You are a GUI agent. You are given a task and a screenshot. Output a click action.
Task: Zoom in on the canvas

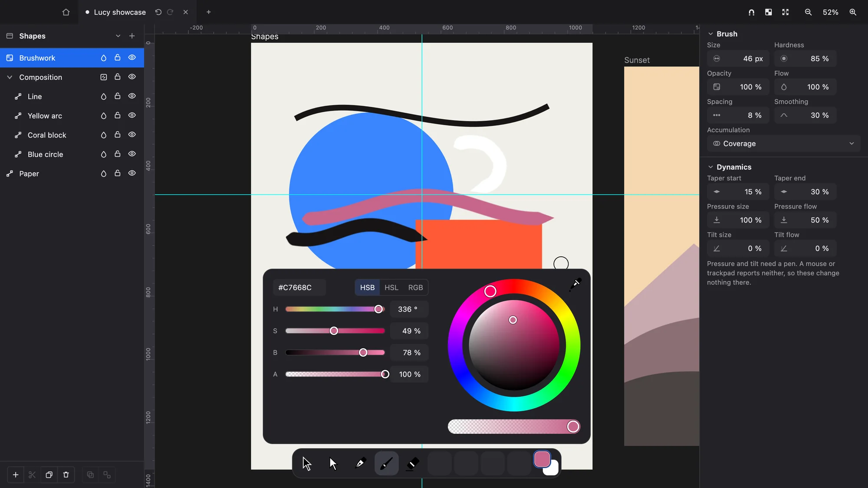(853, 12)
